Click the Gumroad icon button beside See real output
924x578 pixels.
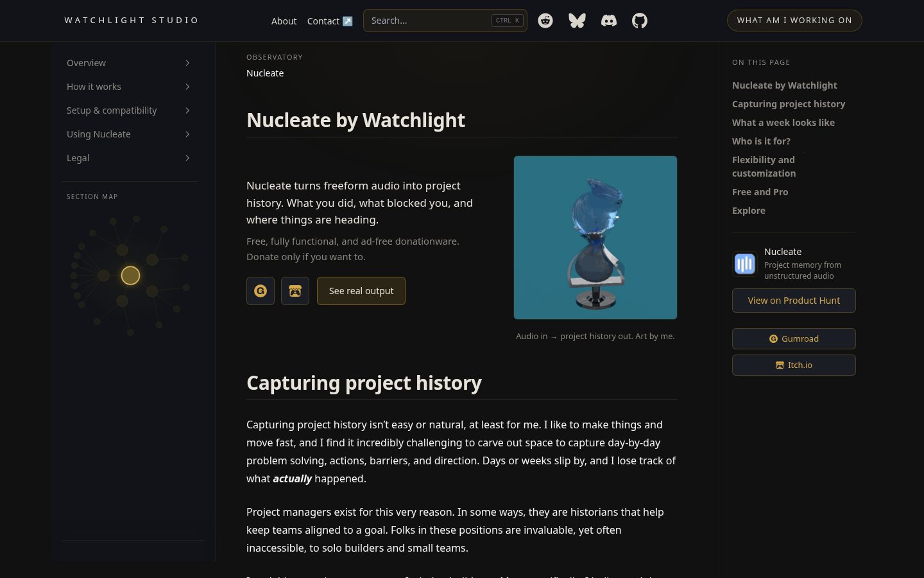[261, 291]
